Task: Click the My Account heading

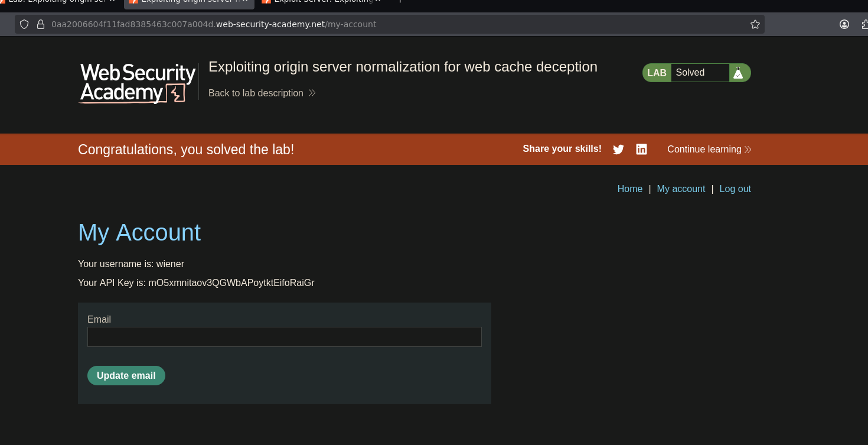Action: (x=139, y=233)
